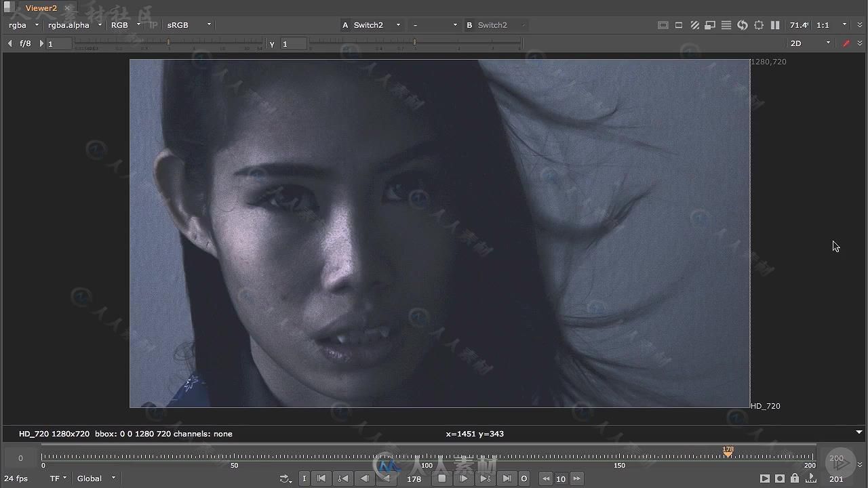868x488 pixels.
Task: Adjust the gamma slider
Action: [415, 43]
